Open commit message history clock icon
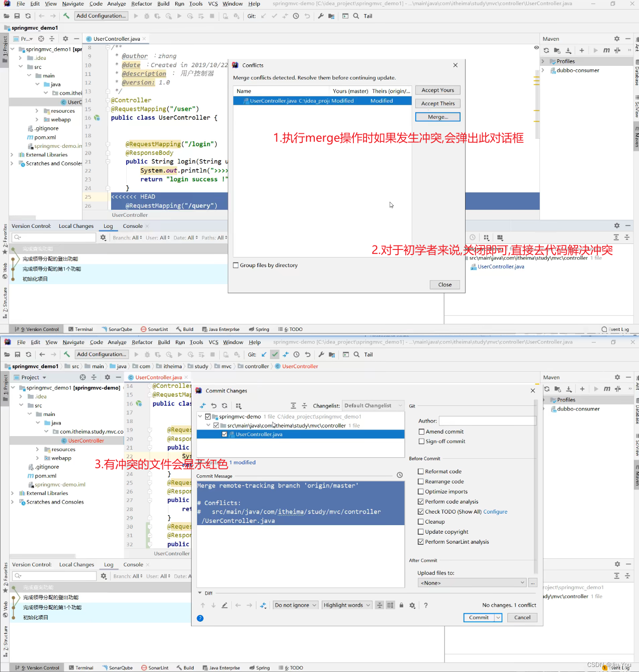 [x=400, y=475]
